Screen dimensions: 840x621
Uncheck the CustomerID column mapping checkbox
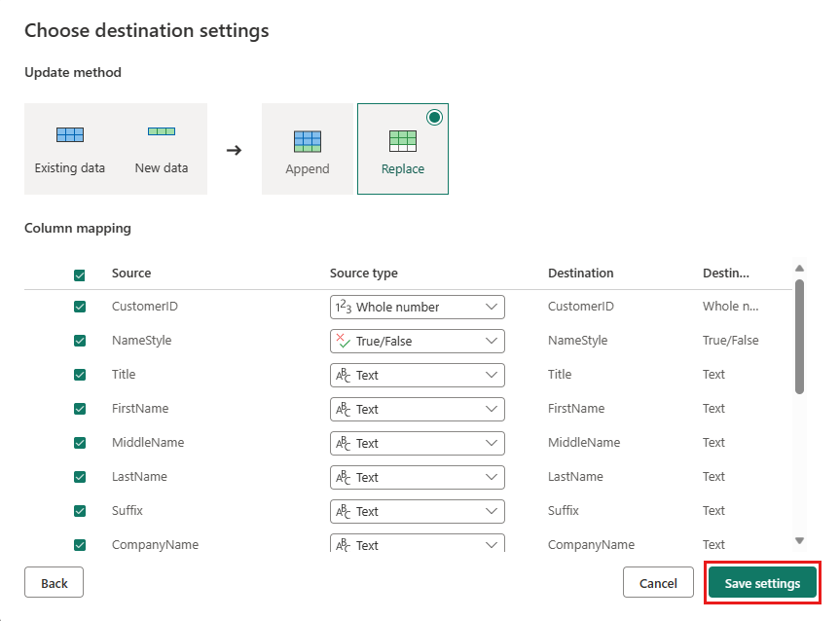pos(80,306)
